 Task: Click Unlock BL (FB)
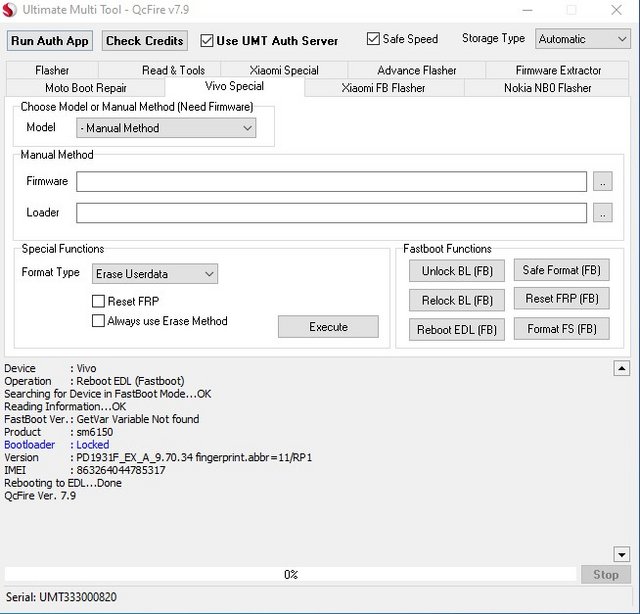pos(457,271)
